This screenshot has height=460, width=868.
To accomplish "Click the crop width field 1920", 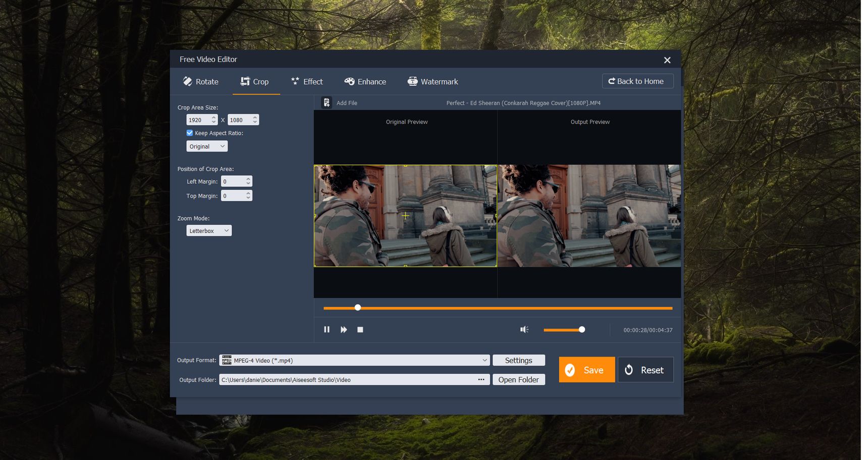I will coord(198,120).
